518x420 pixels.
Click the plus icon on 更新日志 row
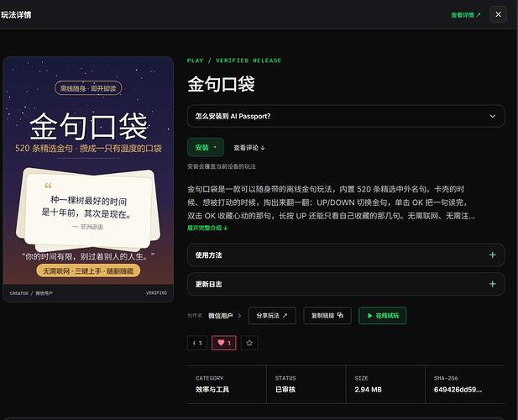click(492, 284)
